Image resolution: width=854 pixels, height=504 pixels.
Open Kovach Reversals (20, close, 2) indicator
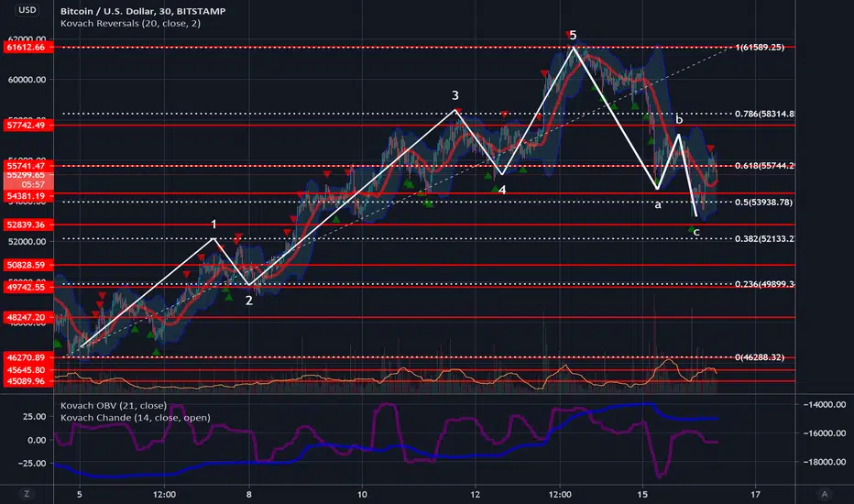click(130, 24)
